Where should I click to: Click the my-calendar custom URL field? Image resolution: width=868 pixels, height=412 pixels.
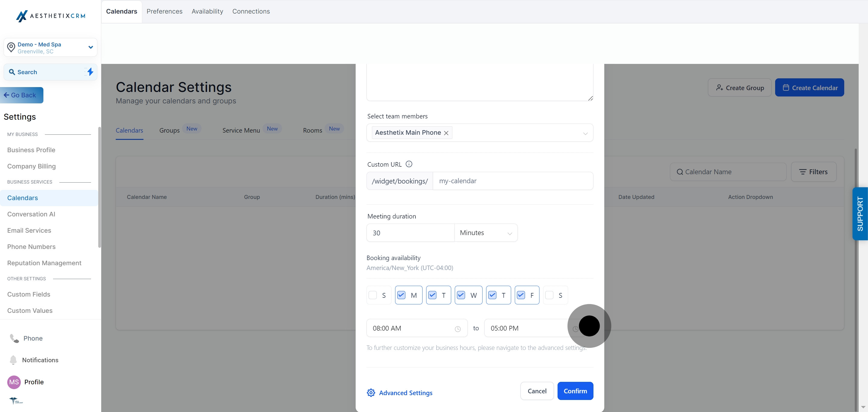click(x=513, y=181)
